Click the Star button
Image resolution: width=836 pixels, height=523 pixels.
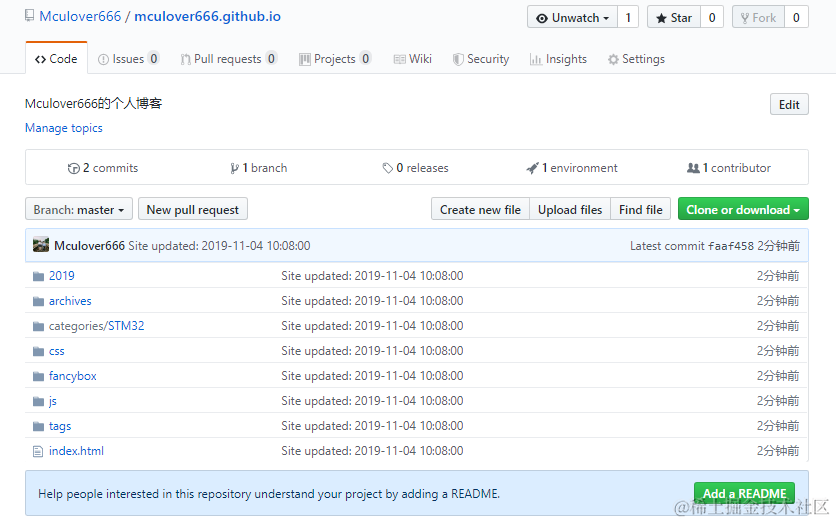pos(674,17)
